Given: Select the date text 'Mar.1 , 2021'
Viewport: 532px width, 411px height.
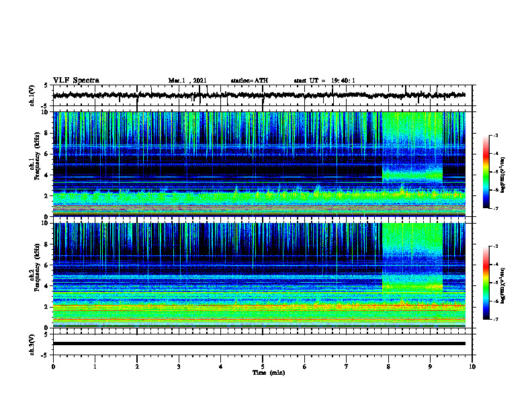Looking at the screenshot, I should click(x=187, y=81).
